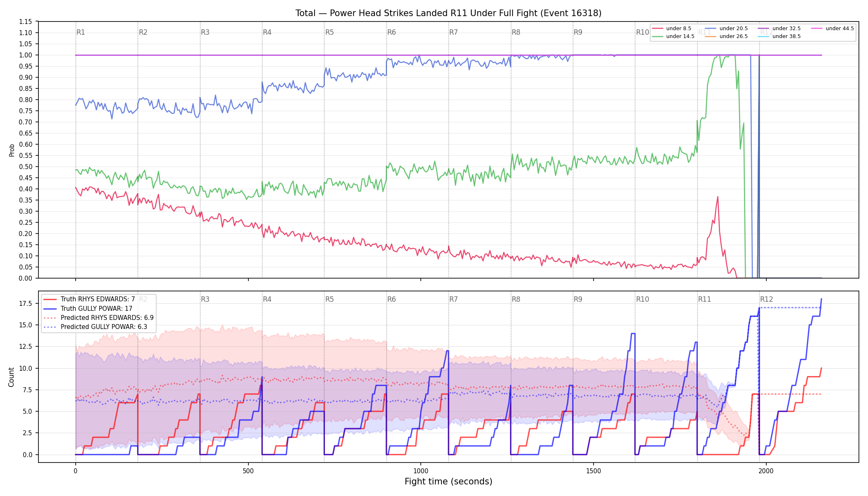Click 'Predicted GULLY POWAR: 6.3' legend entry

pos(95,327)
